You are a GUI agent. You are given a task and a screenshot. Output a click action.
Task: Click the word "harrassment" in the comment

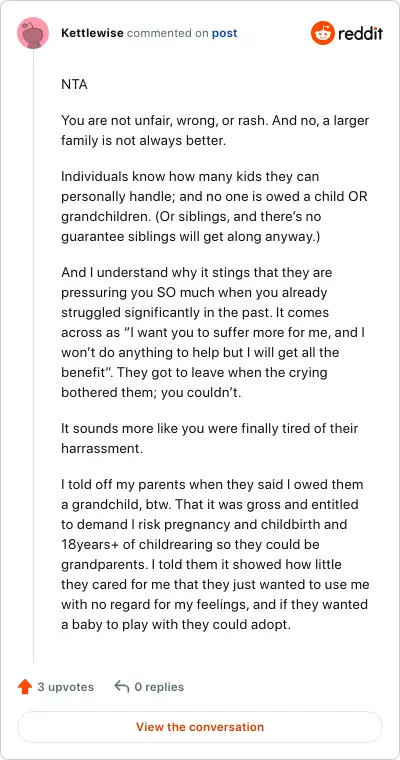click(x=102, y=448)
